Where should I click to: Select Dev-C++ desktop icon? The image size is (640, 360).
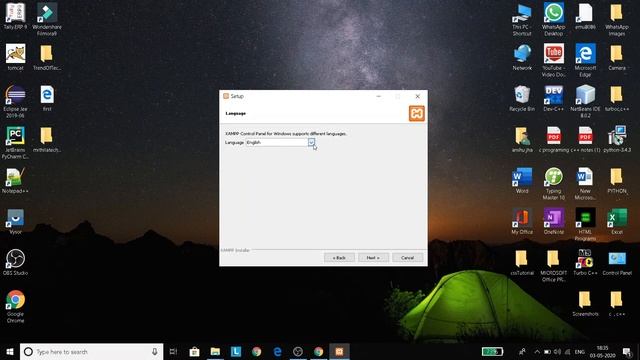(x=553, y=98)
